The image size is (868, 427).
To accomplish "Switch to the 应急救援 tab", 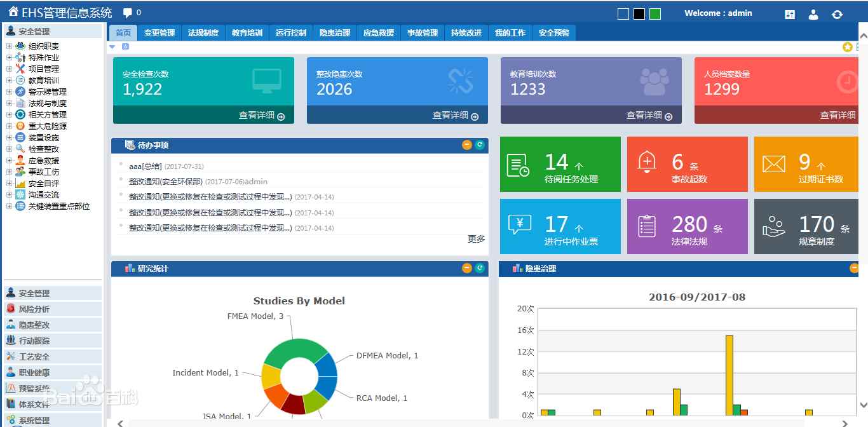I will [379, 32].
